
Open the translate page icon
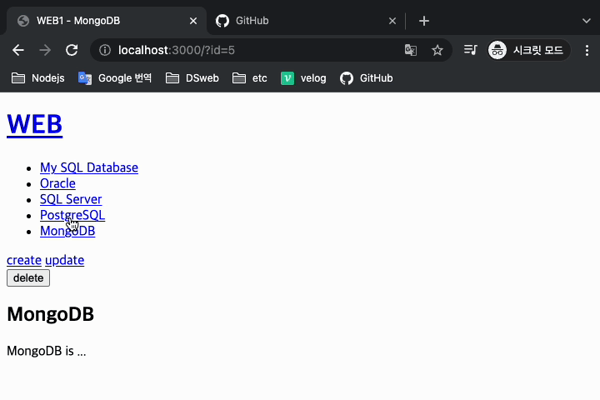click(411, 50)
